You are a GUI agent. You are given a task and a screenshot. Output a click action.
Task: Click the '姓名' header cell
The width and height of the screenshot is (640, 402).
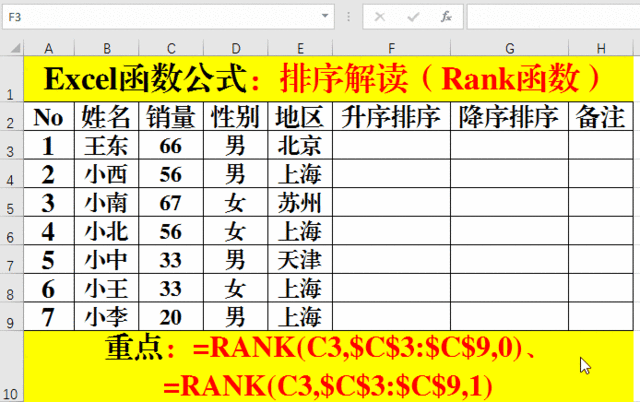click(x=107, y=117)
